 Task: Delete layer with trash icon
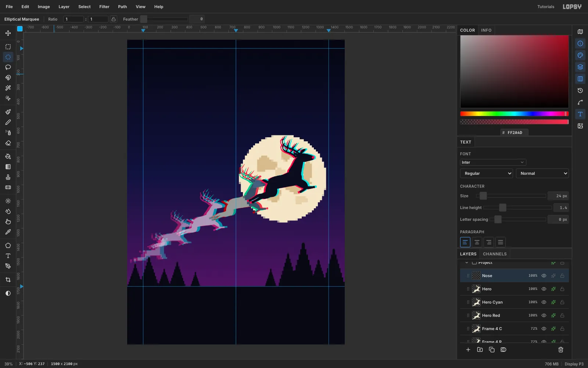coord(561,350)
